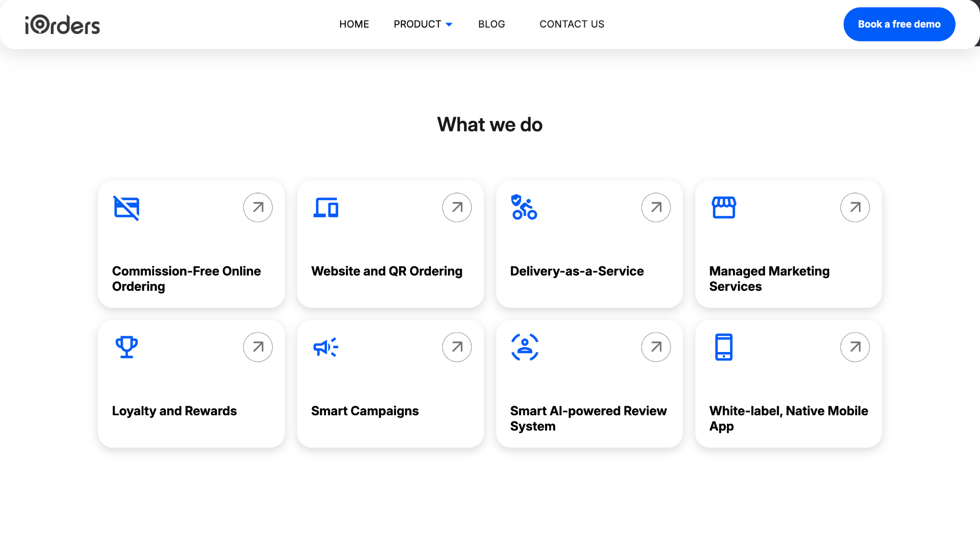Click Delivery-as-a-Service title
980x551 pixels.
tap(577, 271)
